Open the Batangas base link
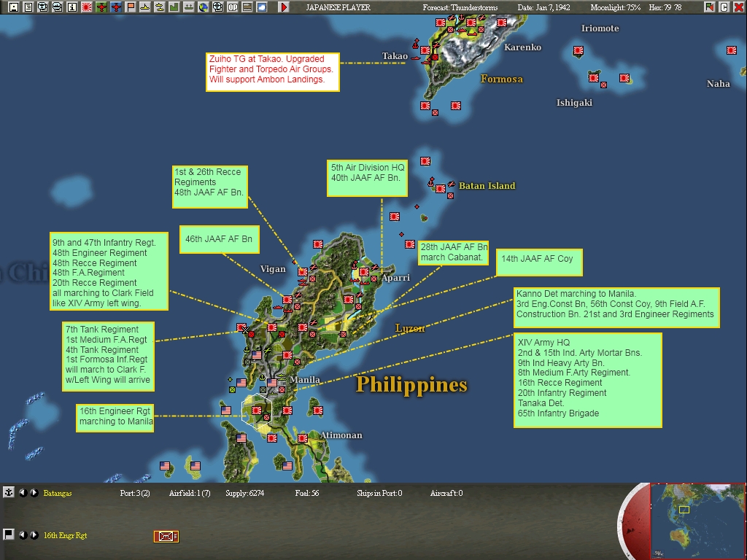 (57, 493)
